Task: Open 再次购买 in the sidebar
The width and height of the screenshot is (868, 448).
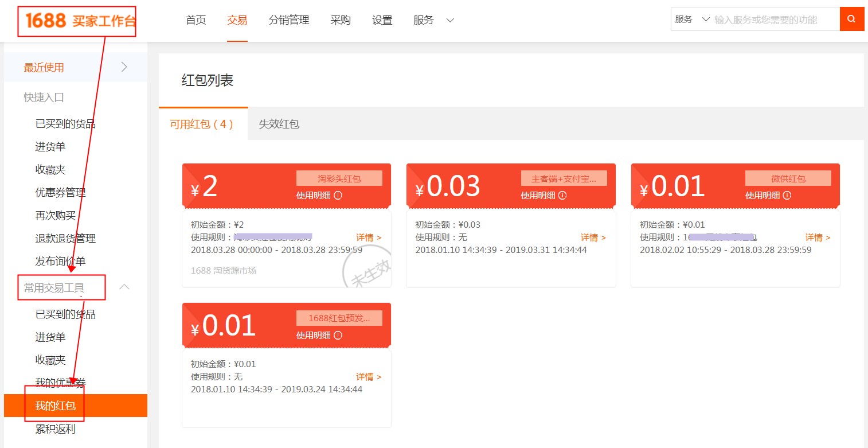Action: click(x=56, y=215)
